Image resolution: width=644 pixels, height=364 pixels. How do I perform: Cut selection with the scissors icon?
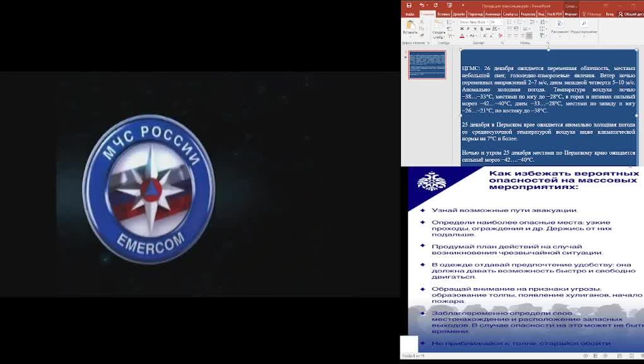point(421,21)
